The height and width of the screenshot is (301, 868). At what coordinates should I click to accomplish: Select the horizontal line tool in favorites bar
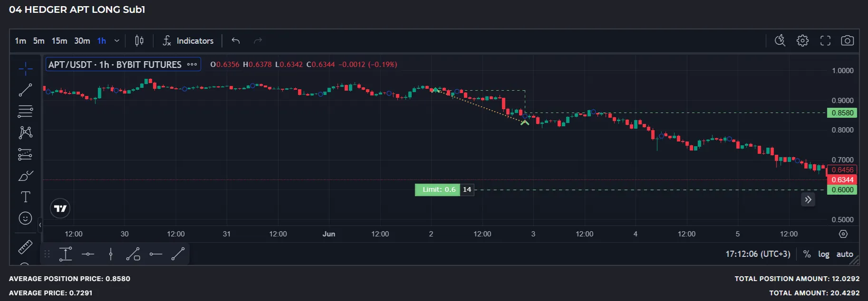pyautogui.click(x=88, y=254)
